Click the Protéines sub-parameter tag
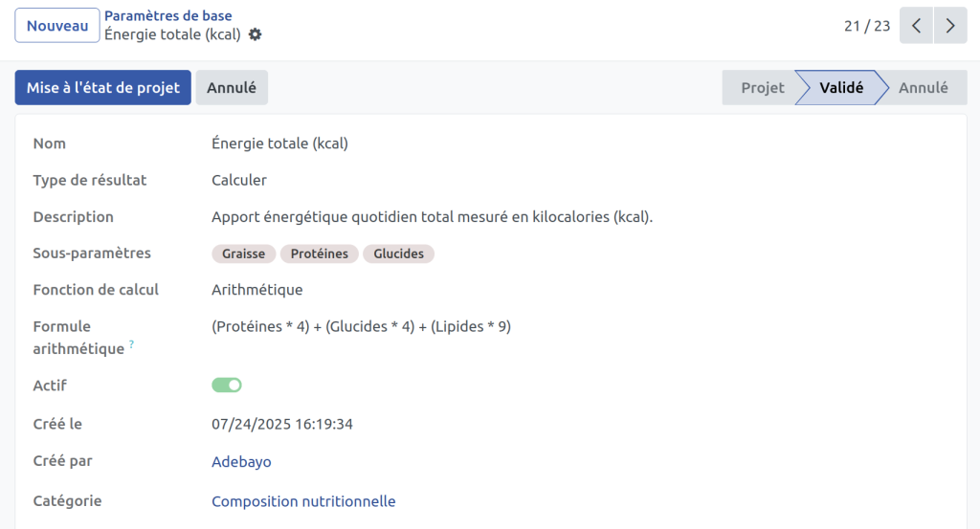Viewport: 980px width, 529px height. click(x=320, y=253)
